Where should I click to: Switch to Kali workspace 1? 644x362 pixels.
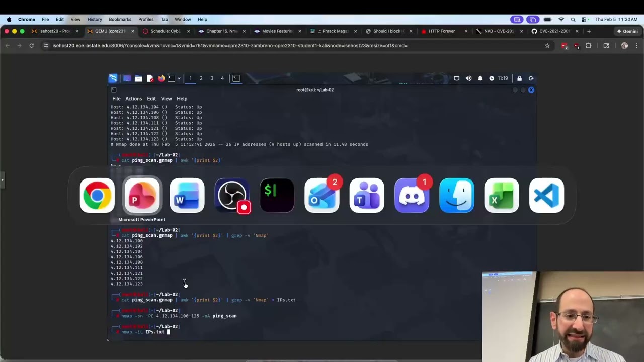click(x=190, y=78)
